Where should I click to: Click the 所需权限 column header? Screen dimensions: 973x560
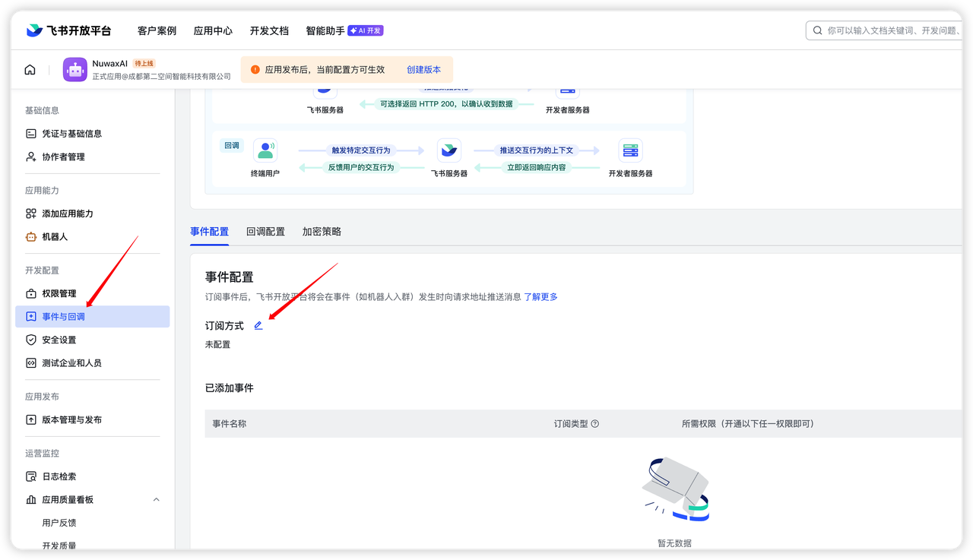click(748, 424)
